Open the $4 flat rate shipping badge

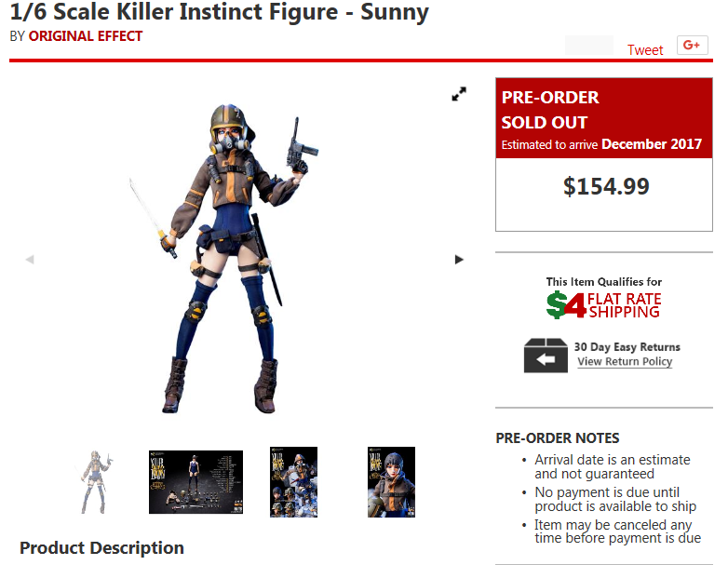(603, 304)
